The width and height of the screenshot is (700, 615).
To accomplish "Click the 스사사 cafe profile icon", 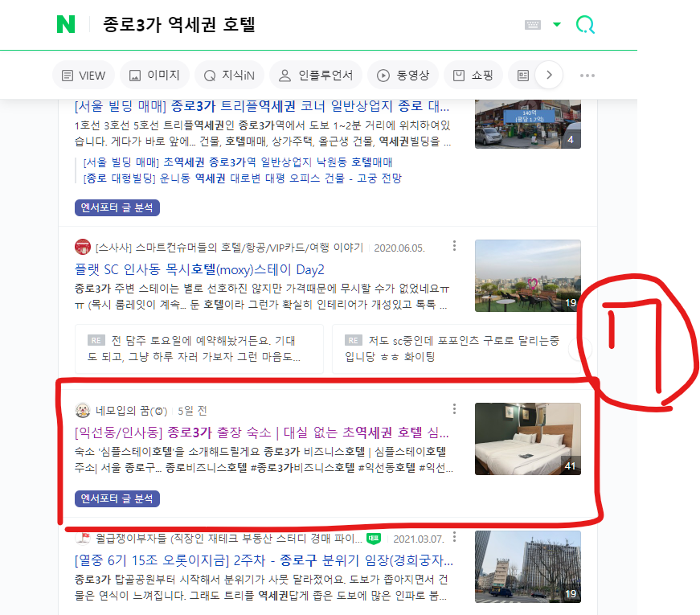I will pos(83,247).
